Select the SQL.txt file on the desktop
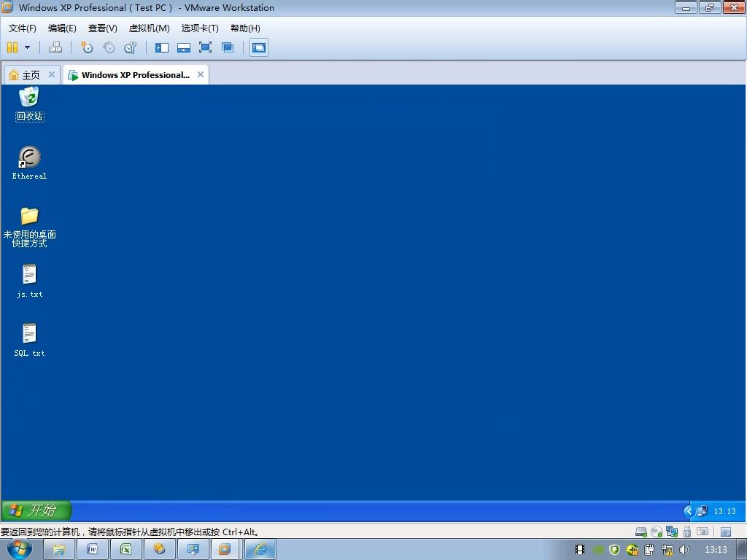 (x=29, y=340)
